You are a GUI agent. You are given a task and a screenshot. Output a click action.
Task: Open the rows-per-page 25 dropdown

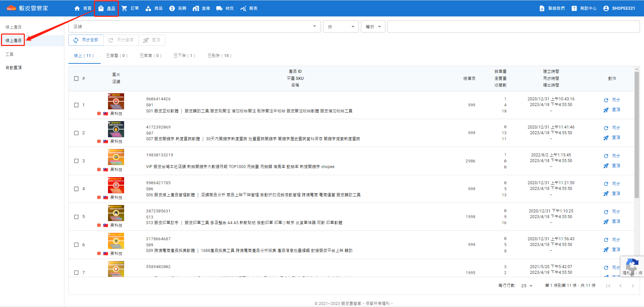click(527, 286)
